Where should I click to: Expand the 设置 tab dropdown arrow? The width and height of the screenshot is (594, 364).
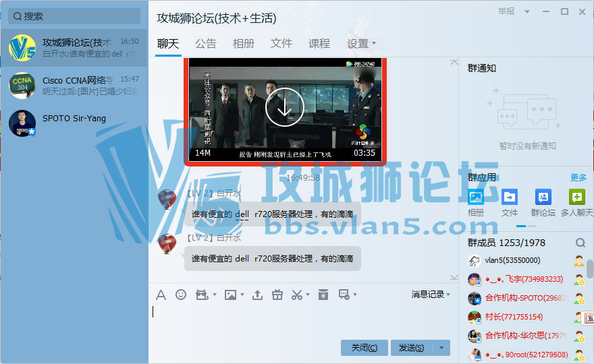click(374, 43)
